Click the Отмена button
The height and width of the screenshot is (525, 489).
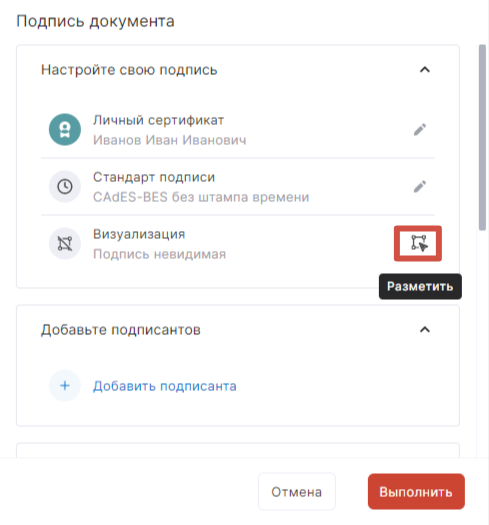pos(296,492)
